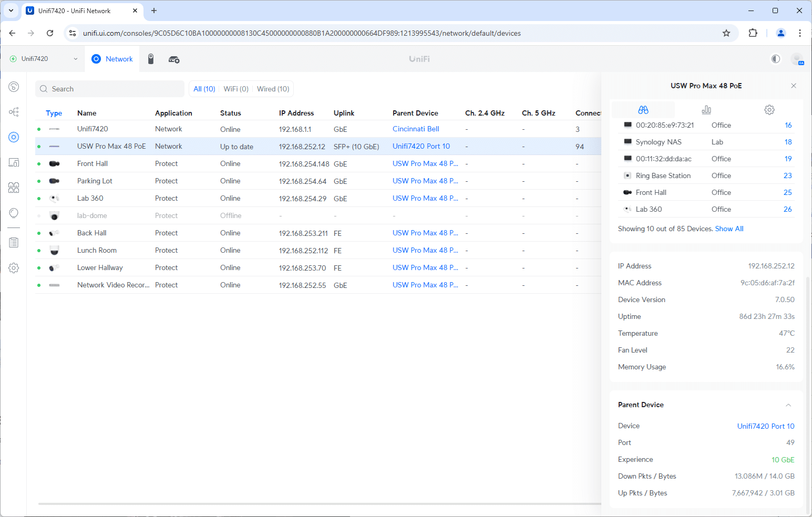Reload the page in the browser

50,33
